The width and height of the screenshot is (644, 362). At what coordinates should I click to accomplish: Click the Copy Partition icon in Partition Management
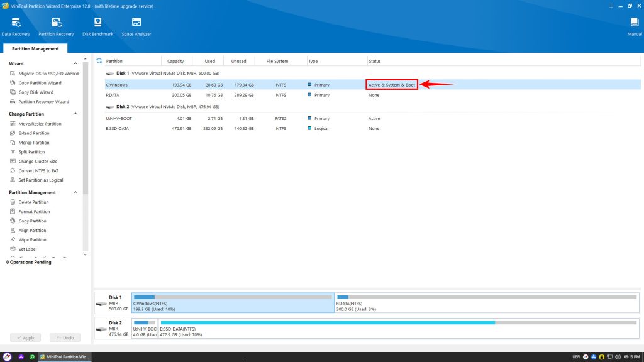coord(13,221)
